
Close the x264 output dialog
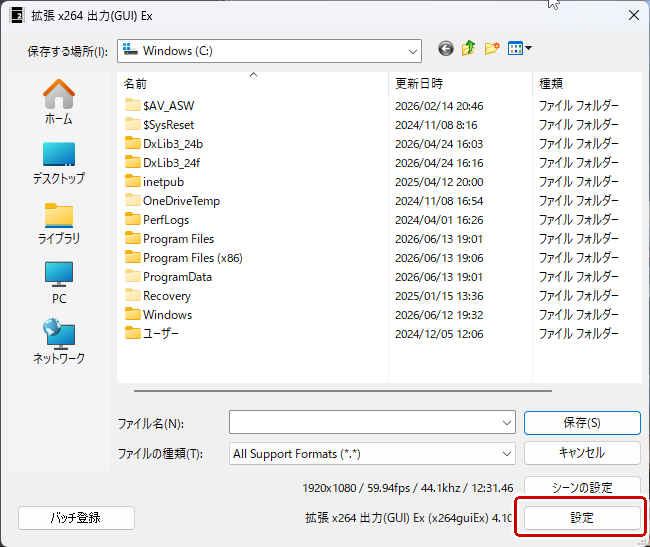(633, 15)
